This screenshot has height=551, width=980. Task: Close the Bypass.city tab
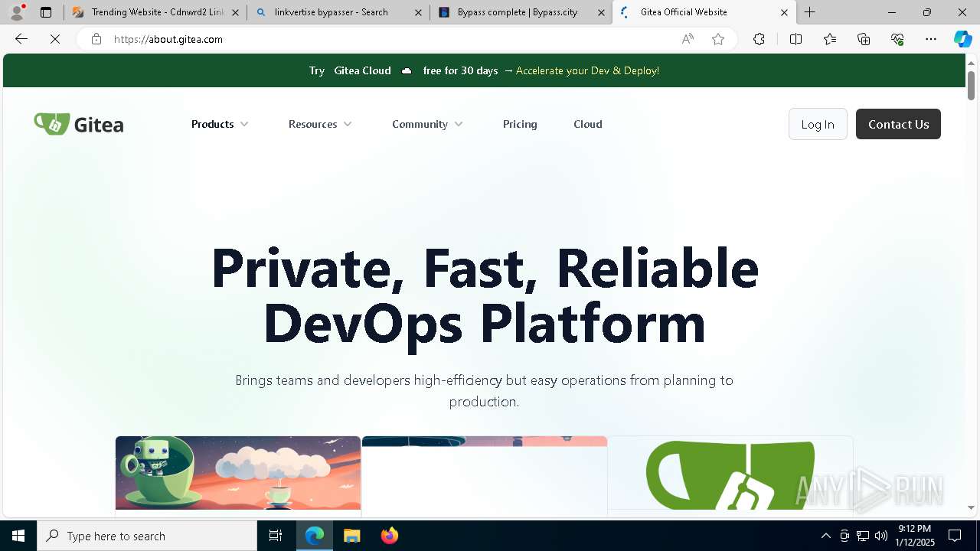click(601, 12)
